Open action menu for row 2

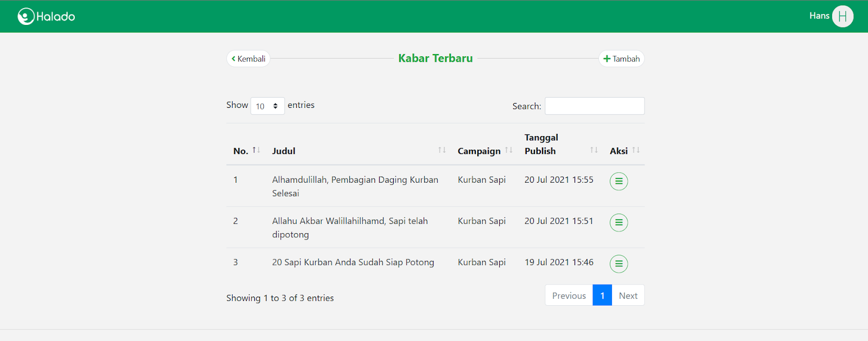pos(618,223)
